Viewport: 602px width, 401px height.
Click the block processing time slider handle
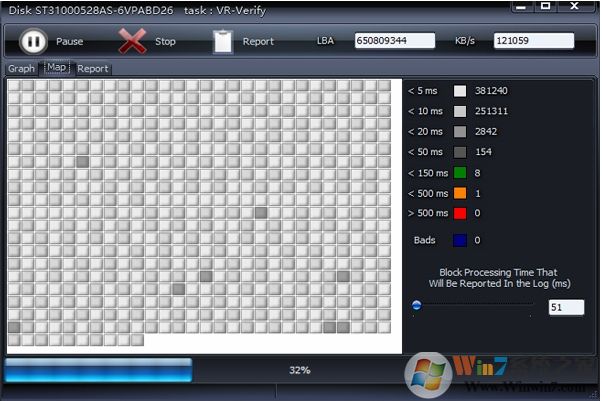[x=416, y=305]
